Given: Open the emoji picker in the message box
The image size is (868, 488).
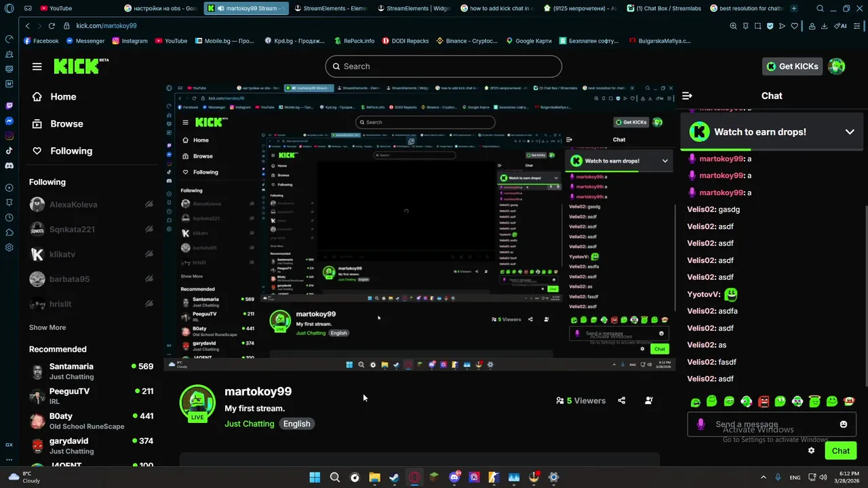Looking at the screenshot, I should point(844,424).
